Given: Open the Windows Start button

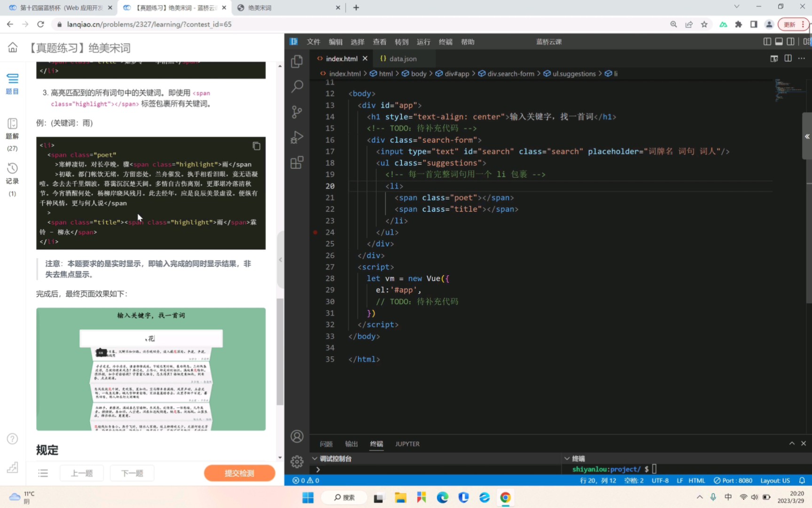Looking at the screenshot, I should (x=308, y=497).
